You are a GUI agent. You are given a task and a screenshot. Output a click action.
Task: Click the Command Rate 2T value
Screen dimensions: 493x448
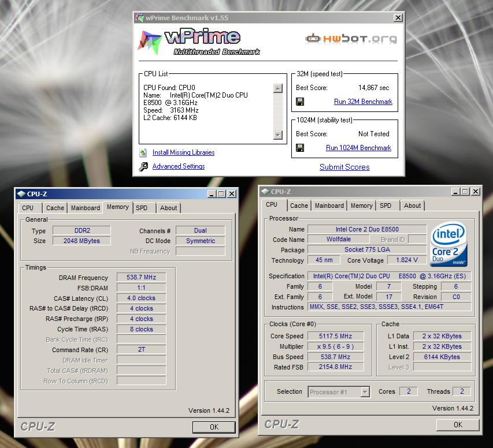(x=141, y=350)
